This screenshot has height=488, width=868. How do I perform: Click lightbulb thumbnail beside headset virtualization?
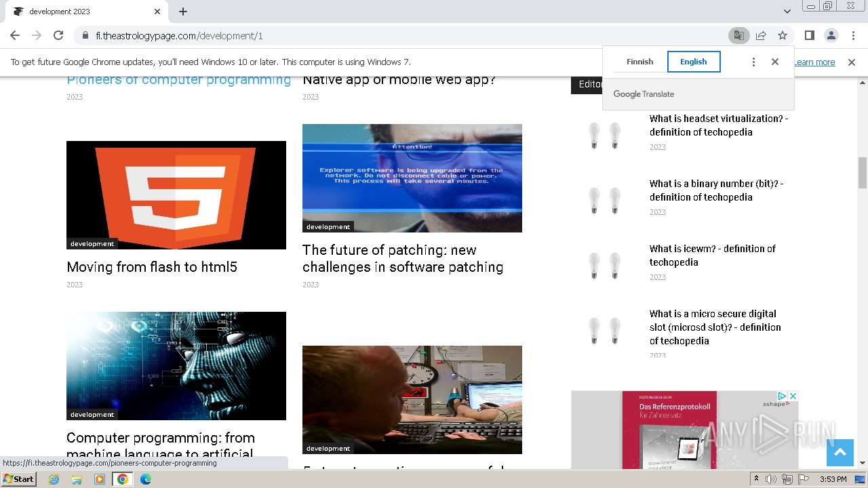coord(605,135)
